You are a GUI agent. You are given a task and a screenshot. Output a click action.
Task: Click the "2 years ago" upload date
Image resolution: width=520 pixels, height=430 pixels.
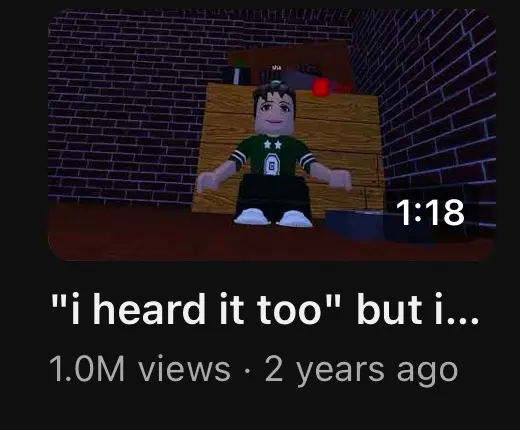click(361, 371)
